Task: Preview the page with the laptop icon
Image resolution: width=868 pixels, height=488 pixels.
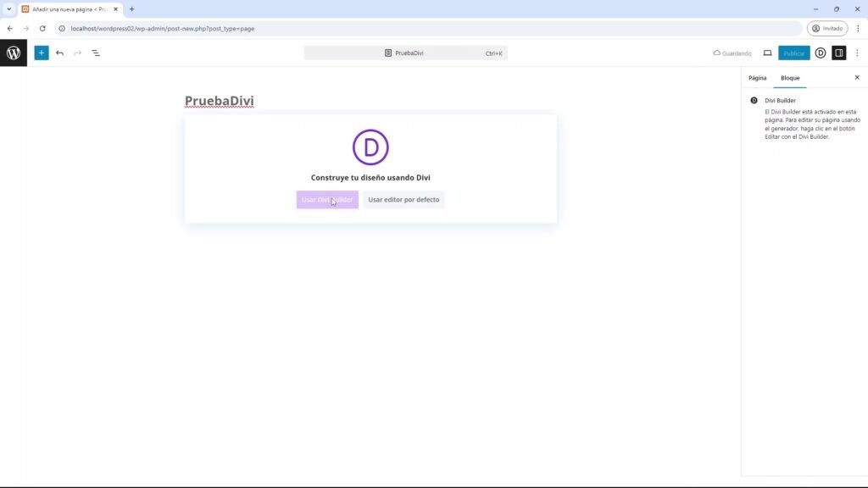Action: [x=767, y=53]
